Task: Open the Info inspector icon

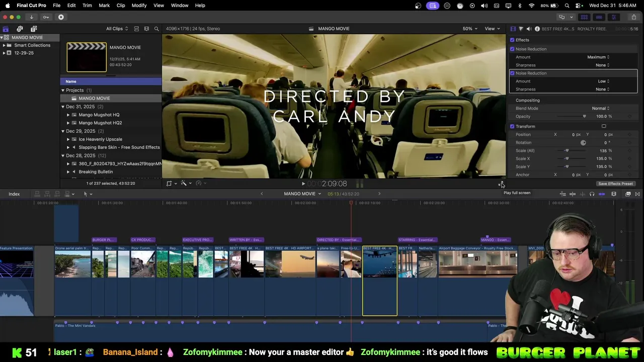Action: click(x=537, y=29)
